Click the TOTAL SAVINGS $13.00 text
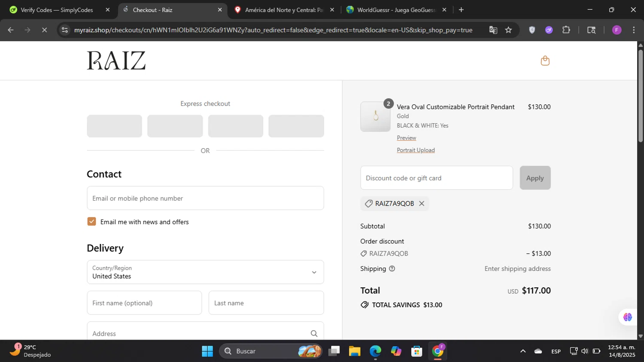Screen dimensions: 644x362 click(x=407, y=305)
